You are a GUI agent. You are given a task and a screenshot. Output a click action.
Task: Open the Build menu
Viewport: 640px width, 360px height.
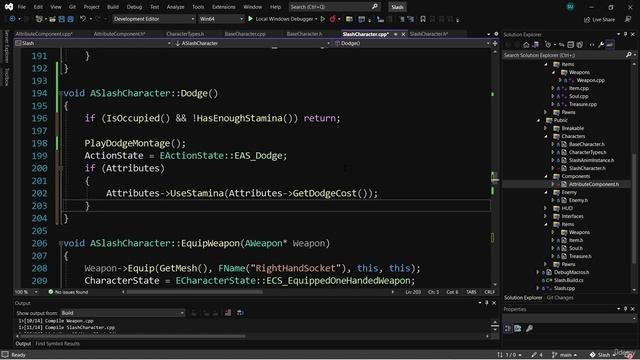pyautogui.click(x=113, y=7)
